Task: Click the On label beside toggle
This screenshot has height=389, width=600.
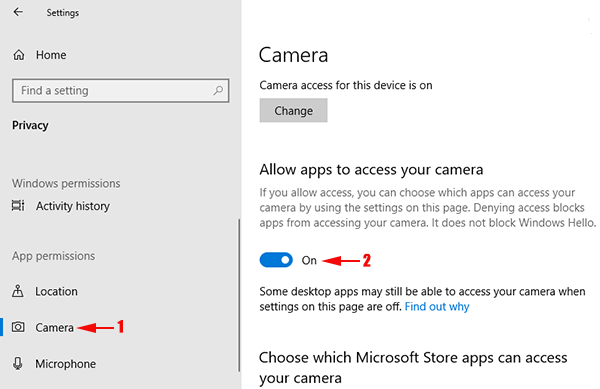Action: click(x=309, y=260)
